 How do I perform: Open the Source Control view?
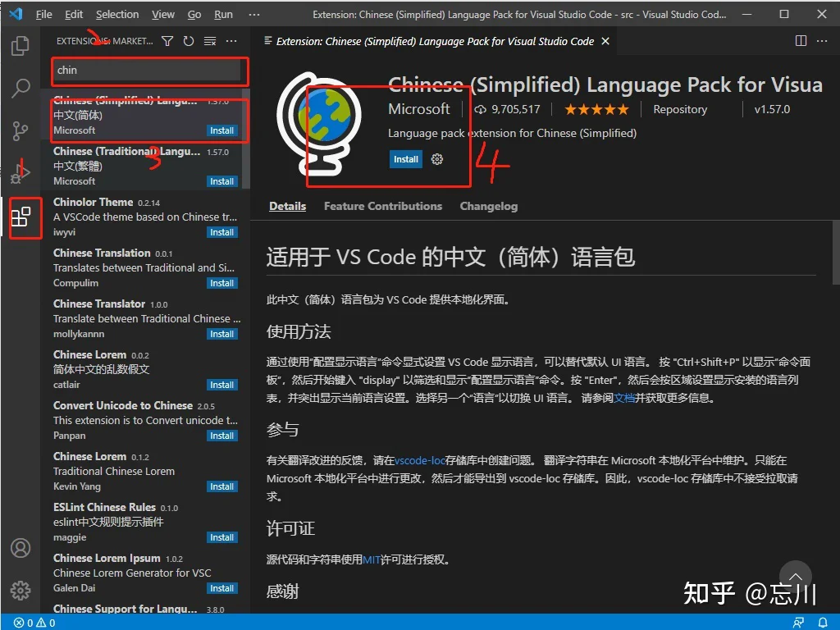coord(21,130)
